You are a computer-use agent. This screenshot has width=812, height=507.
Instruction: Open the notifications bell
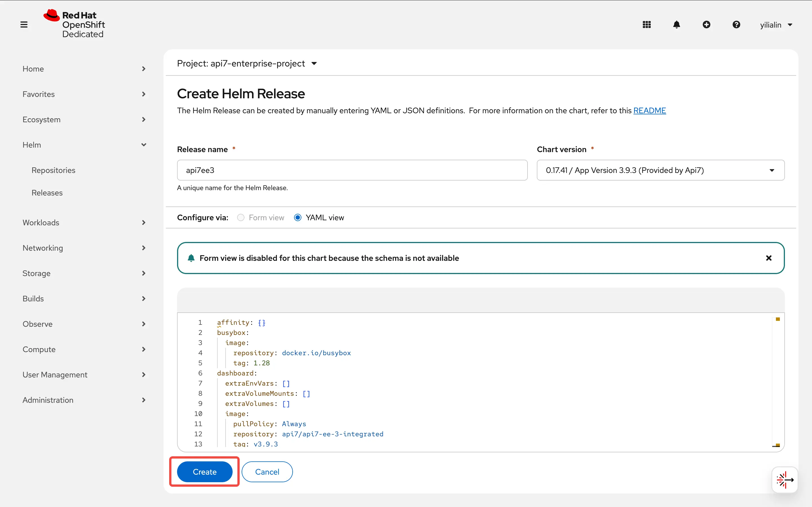click(676, 25)
